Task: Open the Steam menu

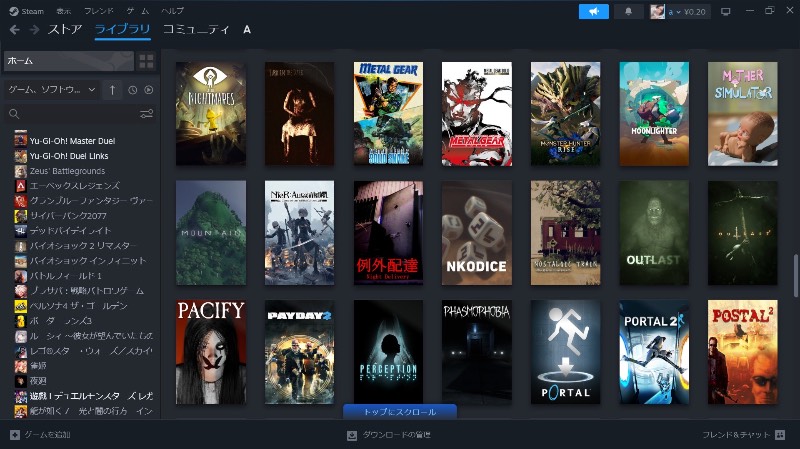Action: coord(27,11)
